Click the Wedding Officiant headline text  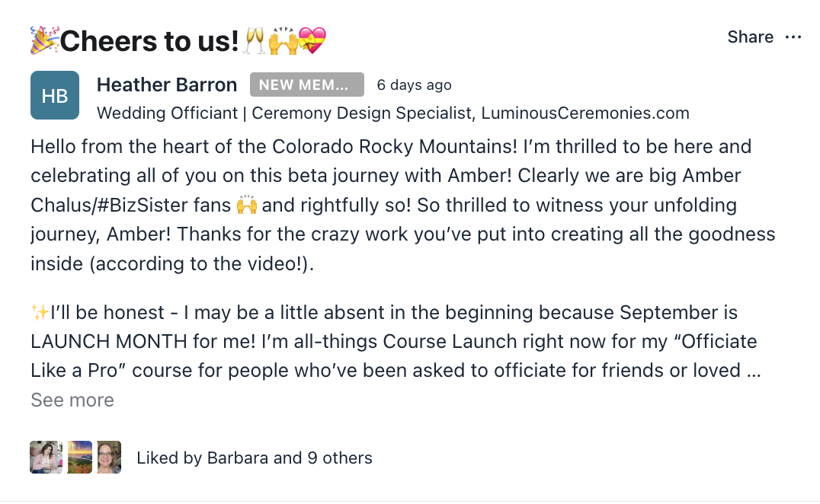pyautogui.click(x=392, y=113)
